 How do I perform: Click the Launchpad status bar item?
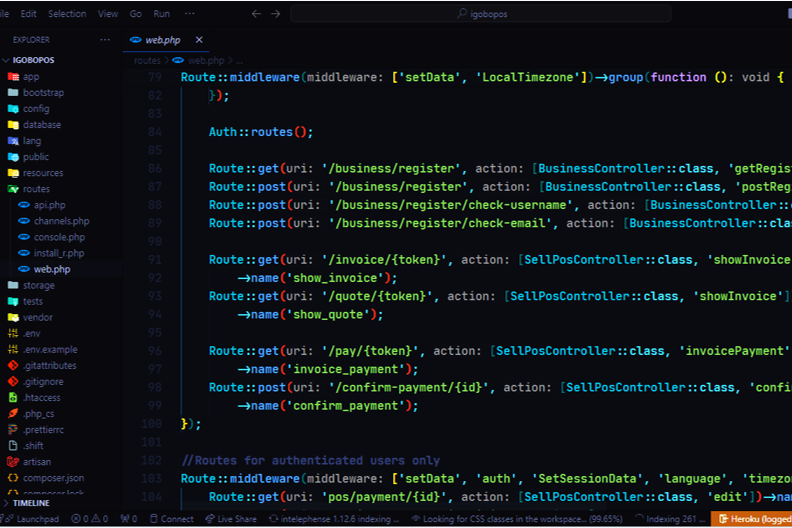click(x=32, y=519)
